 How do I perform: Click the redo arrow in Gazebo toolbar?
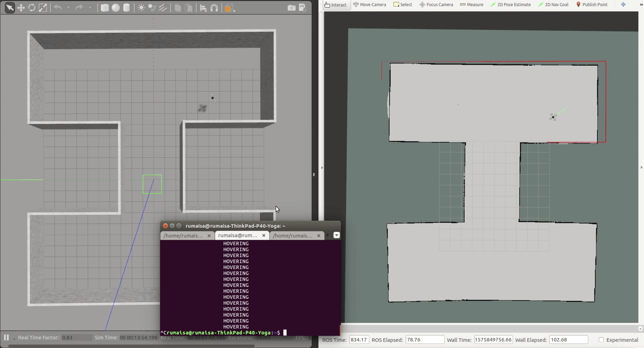point(79,8)
